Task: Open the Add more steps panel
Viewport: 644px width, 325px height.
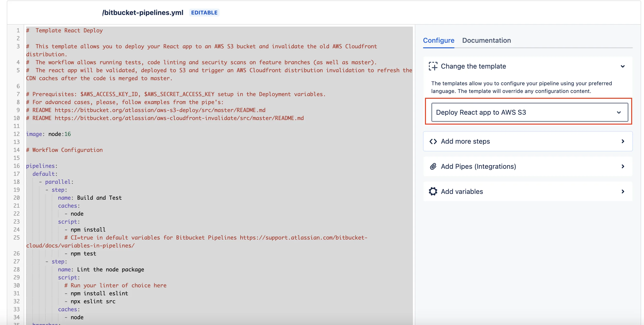Action: pos(527,141)
